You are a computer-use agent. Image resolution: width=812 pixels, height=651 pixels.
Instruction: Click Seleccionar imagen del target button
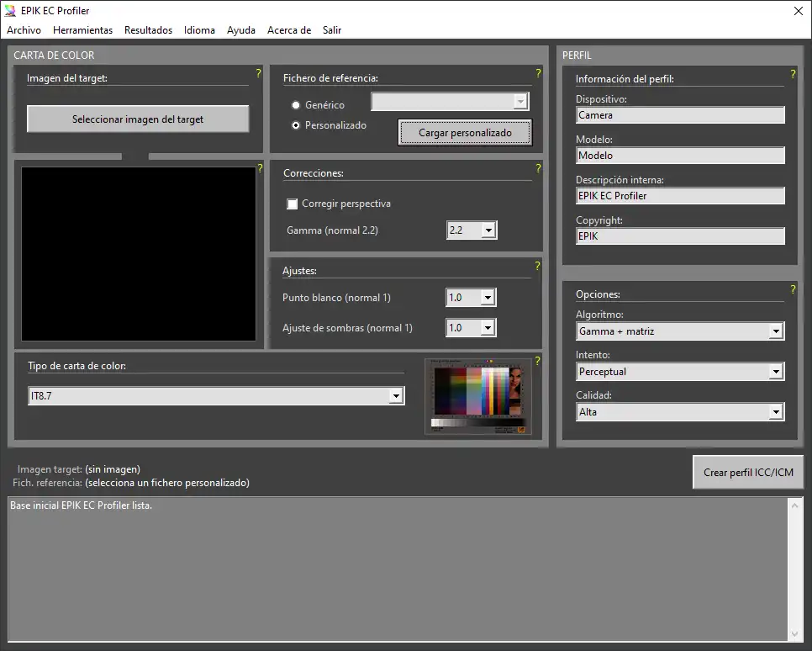[138, 119]
